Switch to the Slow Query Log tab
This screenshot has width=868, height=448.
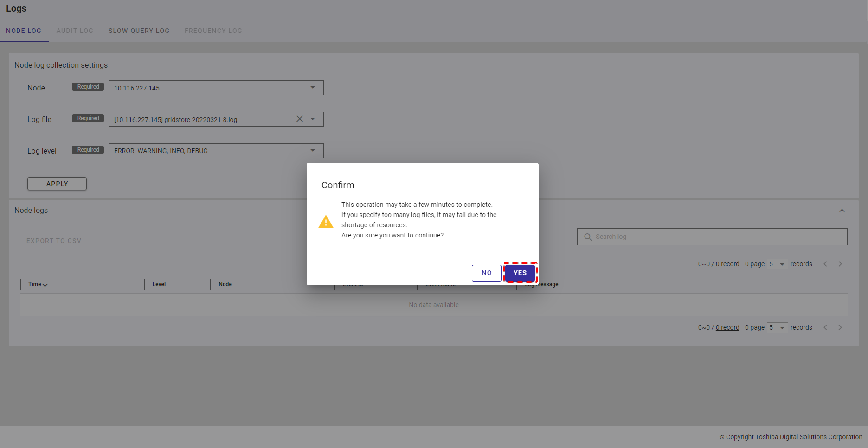139,31
